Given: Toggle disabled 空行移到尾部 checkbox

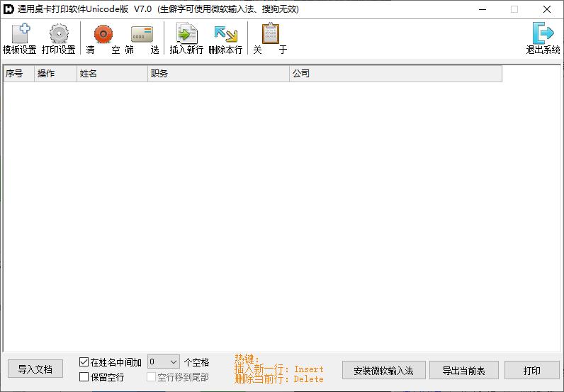Looking at the screenshot, I should click(152, 377).
